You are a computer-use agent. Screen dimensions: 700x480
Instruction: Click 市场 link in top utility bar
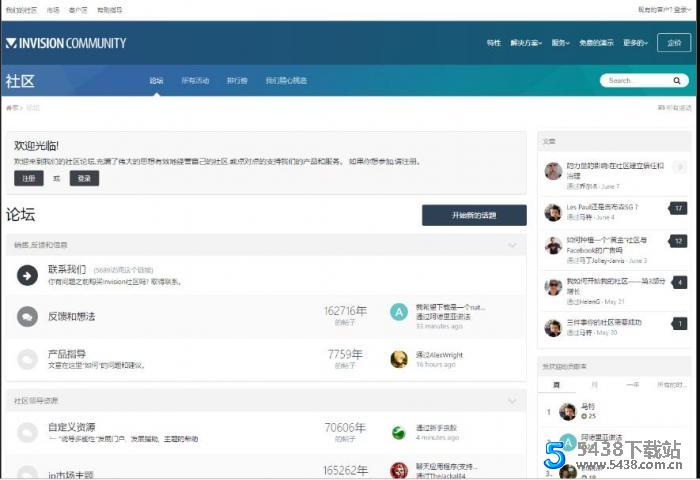click(x=53, y=10)
